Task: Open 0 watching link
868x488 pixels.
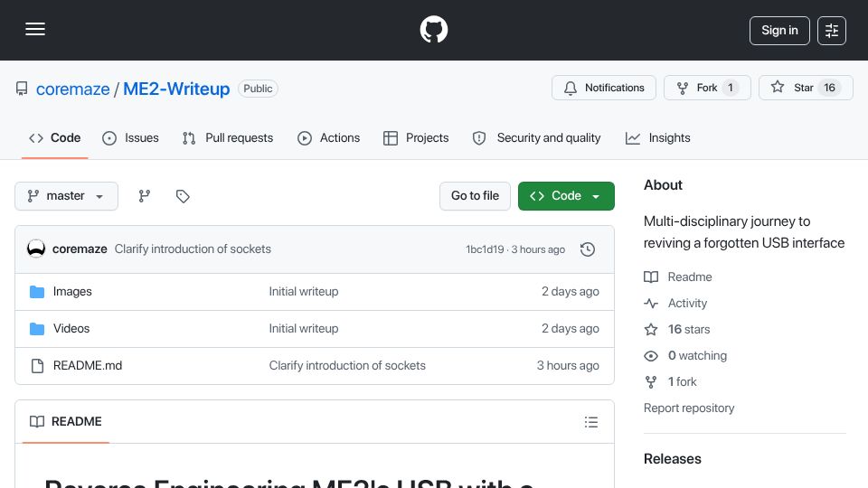Action: tap(685, 356)
